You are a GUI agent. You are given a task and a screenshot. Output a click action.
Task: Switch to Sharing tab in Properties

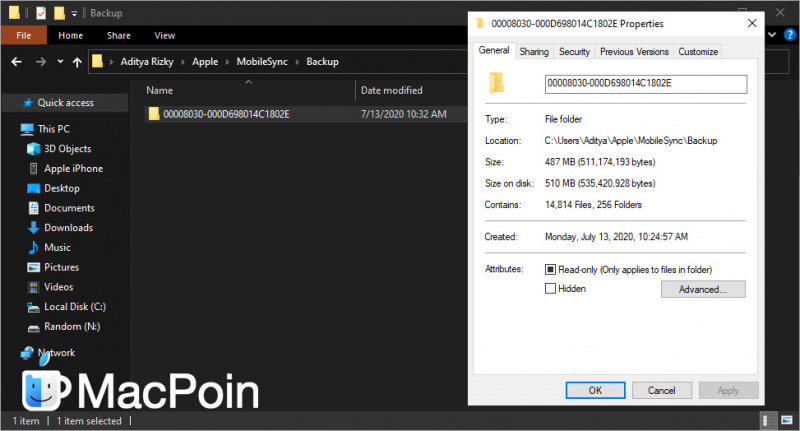click(x=534, y=52)
